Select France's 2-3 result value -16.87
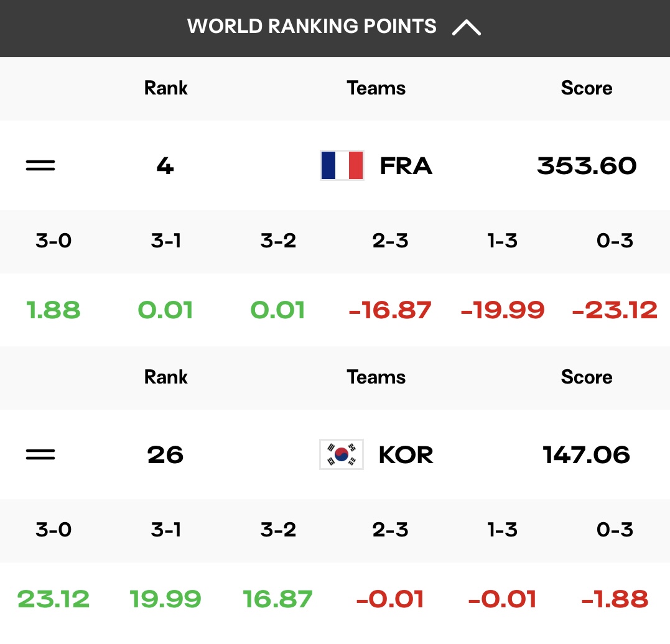 coord(390,310)
